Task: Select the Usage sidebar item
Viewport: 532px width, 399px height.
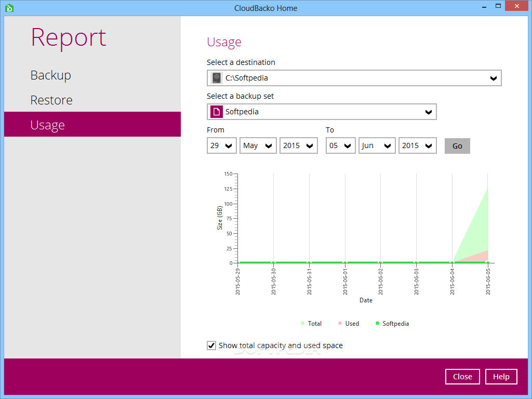Action: pyautogui.click(x=92, y=124)
